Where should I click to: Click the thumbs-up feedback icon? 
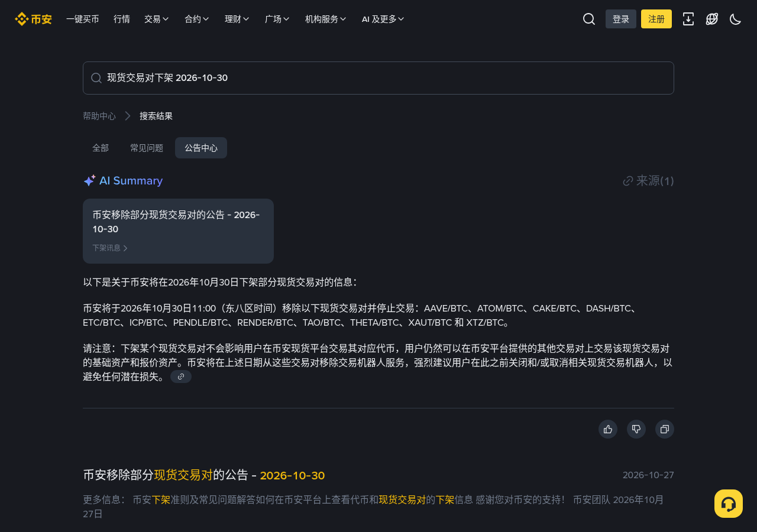coord(608,429)
